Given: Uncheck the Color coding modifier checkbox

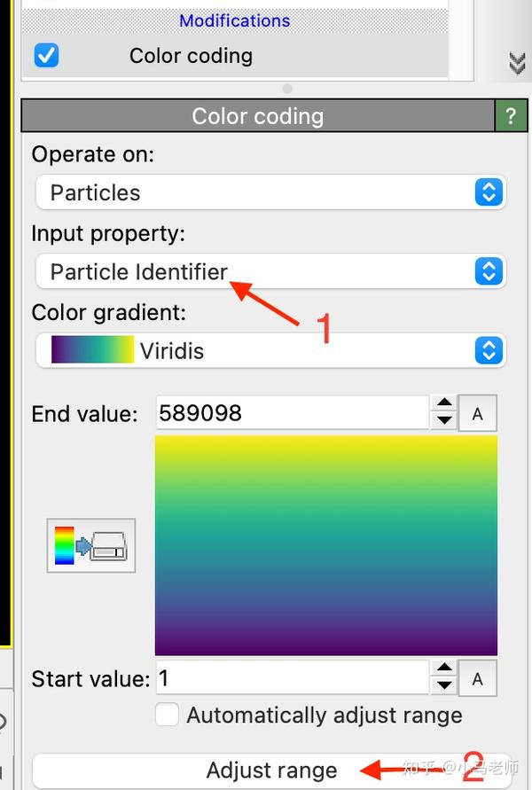Looking at the screenshot, I should [46, 56].
